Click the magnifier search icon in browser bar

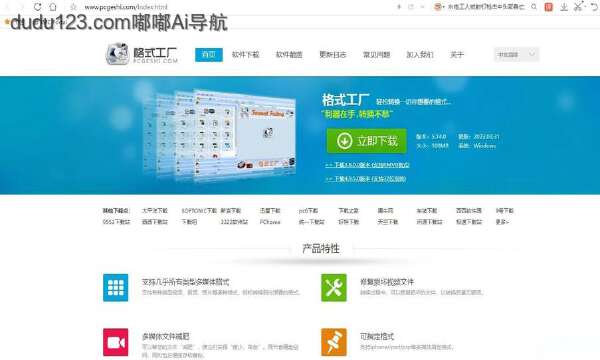[534, 7]
